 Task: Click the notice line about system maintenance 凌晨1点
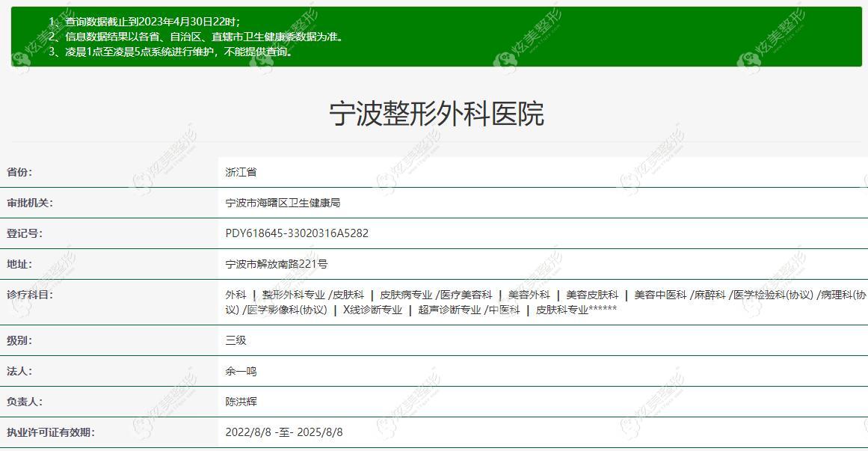tap(170, 52)
